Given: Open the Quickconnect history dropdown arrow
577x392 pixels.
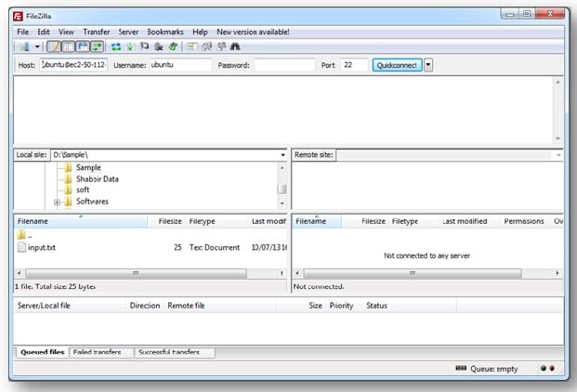Looking at the screenshot, I should [x=428, y=65].
